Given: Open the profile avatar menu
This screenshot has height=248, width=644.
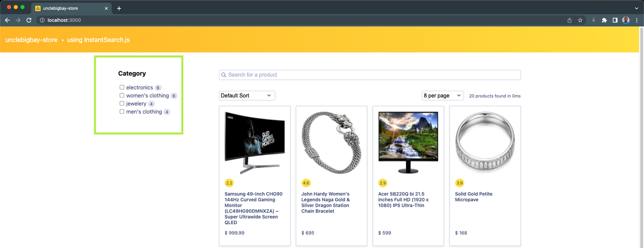Looking at the screenshot, I should pyautogui.click(x=626, y=20).
